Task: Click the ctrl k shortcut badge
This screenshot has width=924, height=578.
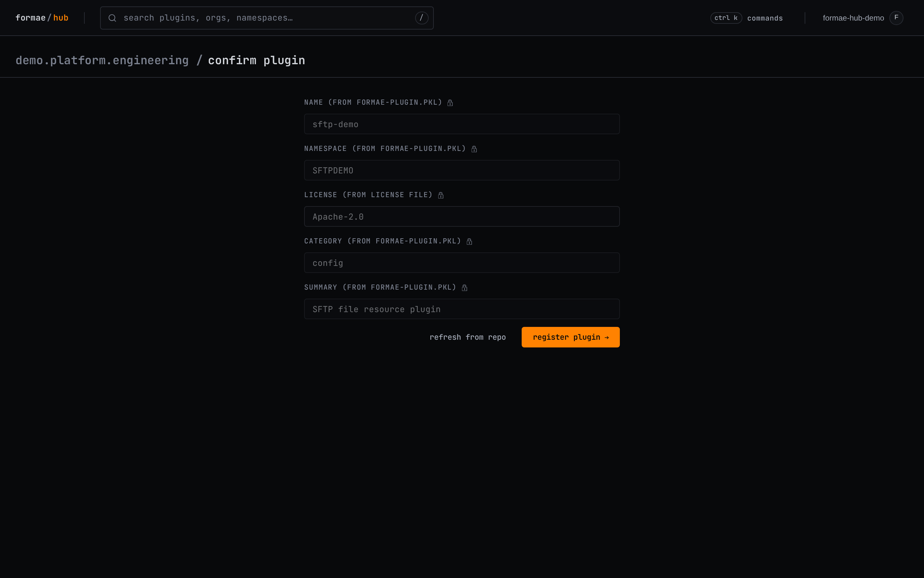Action: point(726,18)
